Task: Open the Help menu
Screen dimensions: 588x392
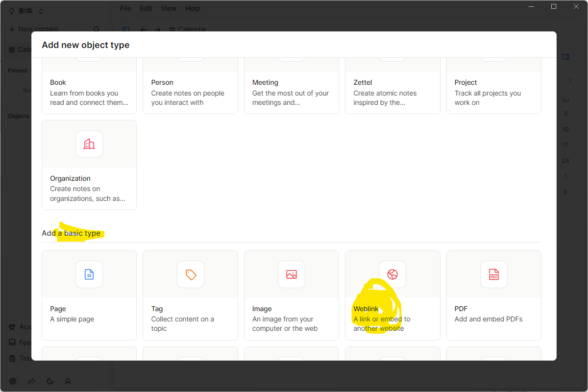Action: [x=193, y=8]
